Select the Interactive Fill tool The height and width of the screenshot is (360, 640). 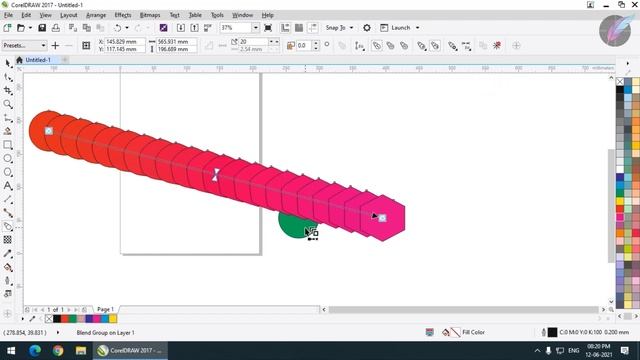click(x=8, y=267)
